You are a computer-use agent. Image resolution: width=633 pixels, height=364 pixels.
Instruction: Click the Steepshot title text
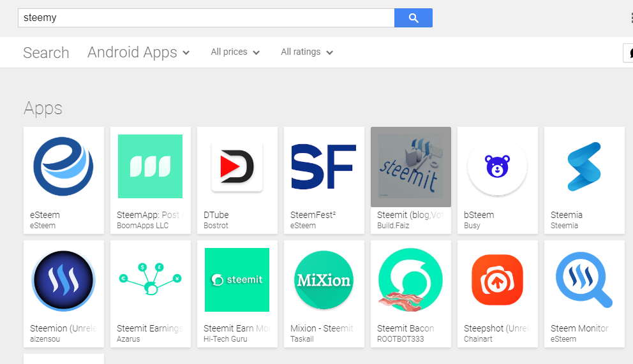pyautogui.click(x=497, y=328)
